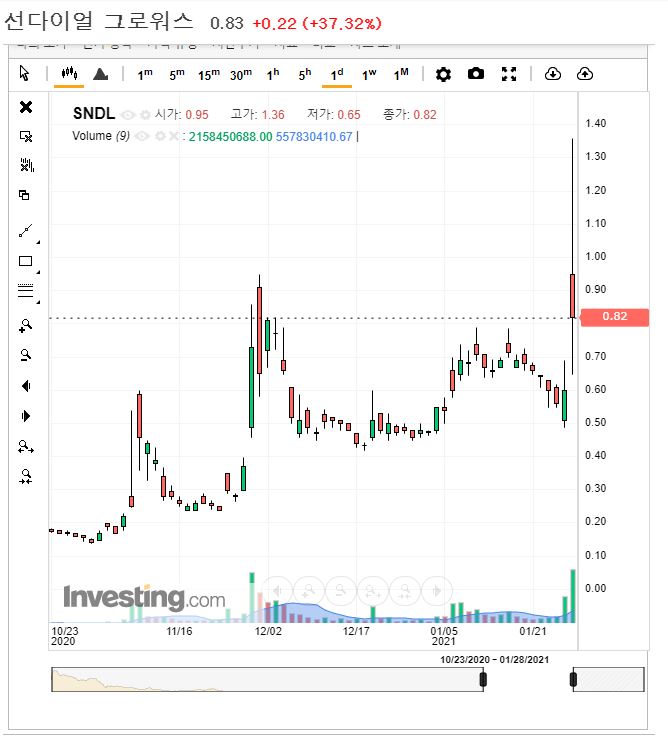Viewport: 668px width, 746px height.
Task: Select the trend line drawing tool
Action: tap(25, 231)
